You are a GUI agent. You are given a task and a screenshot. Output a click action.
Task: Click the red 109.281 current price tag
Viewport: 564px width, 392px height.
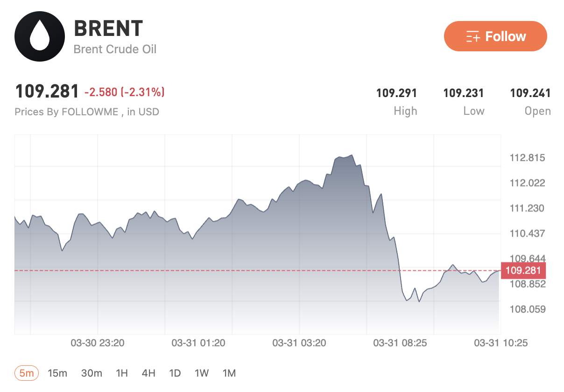pyautogui.click(x=523, y=271)
